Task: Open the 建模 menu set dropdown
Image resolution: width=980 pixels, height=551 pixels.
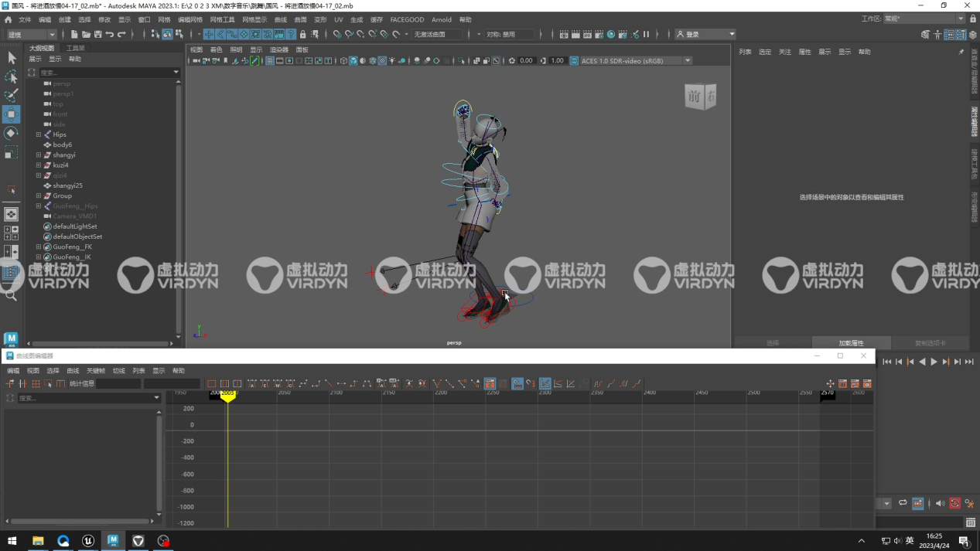Action: click(x=31, y=34)
